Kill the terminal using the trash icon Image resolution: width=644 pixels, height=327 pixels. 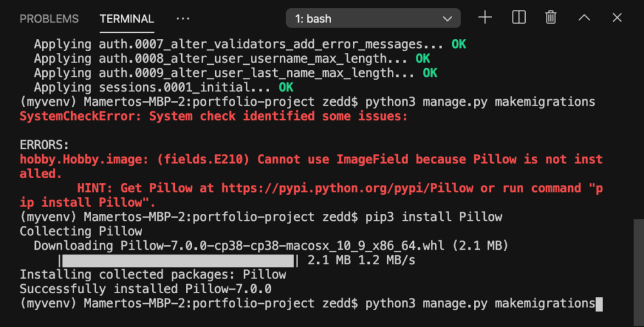pos(551,18)
